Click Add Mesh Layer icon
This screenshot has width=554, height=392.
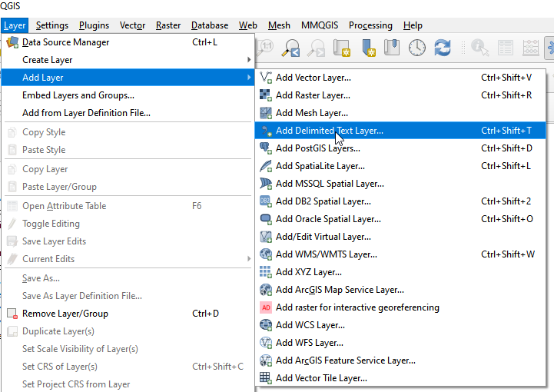tap(266, 113)
